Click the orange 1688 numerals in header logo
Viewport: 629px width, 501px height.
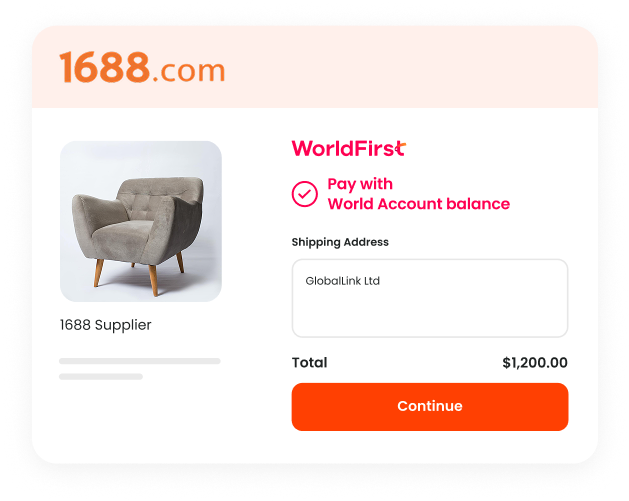point(105,67)
